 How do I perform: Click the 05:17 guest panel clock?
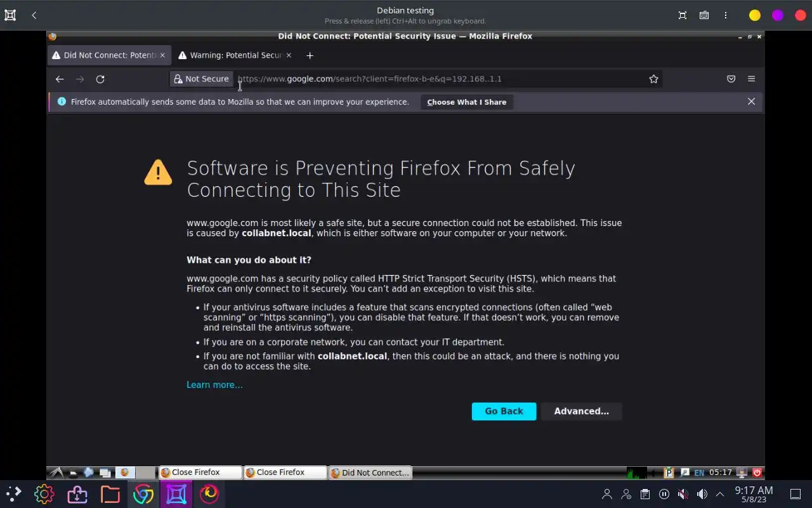click(x=721, y=472)
